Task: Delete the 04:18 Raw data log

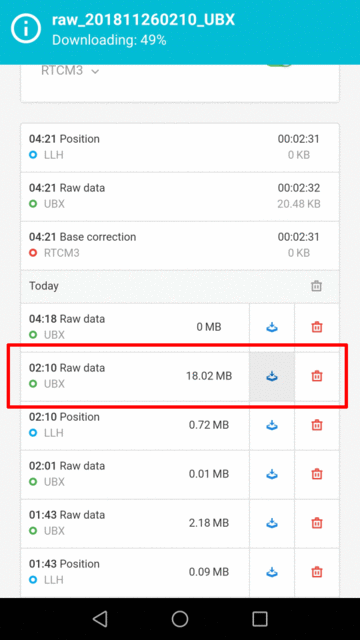Action: pyautogui.click(x=317, y=327)
